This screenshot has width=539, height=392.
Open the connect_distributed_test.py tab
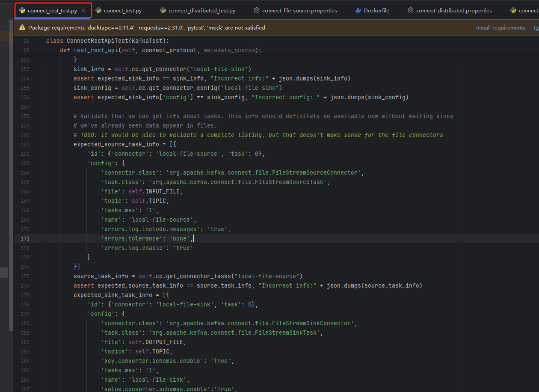click(201, 10)
